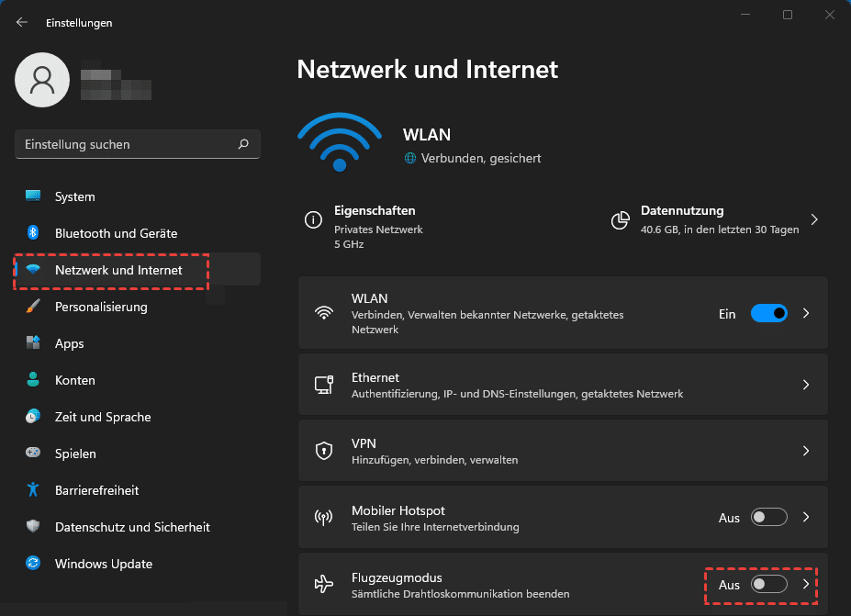The width and height of the screenshot is (851, 616).
Task: Open the System settings category
Action: click(x=74, y=196)
